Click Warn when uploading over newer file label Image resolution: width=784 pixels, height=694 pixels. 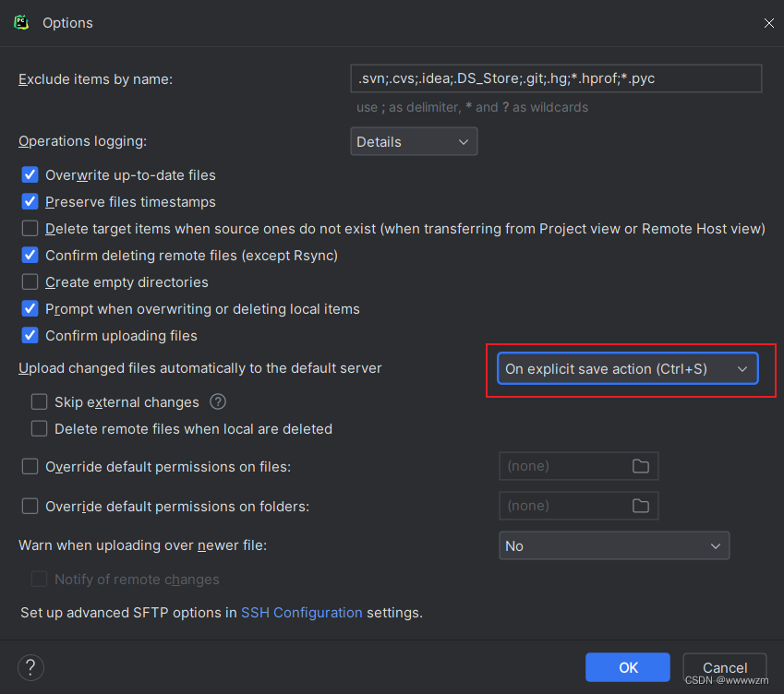(142, 545)
